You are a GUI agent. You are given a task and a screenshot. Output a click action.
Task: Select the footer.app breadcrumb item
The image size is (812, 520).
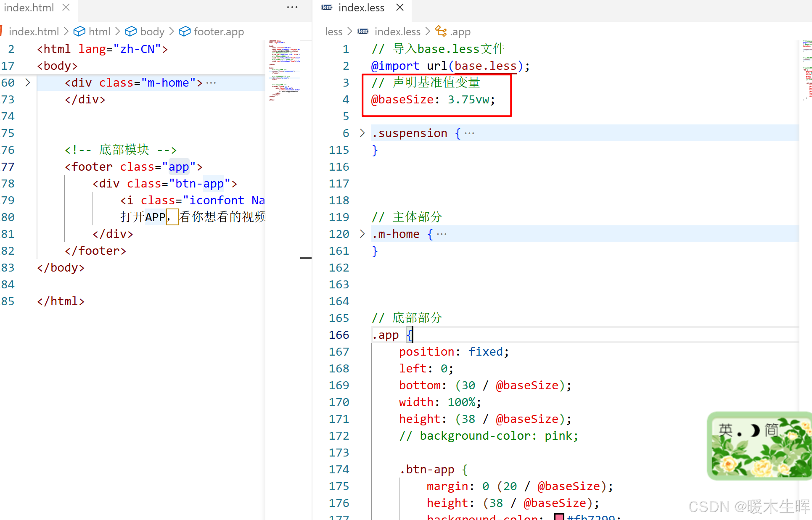219,32
